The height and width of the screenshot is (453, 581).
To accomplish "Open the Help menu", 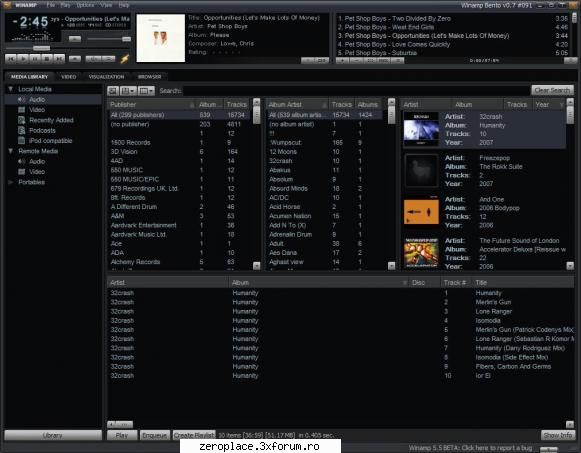I will click(124, 5).
